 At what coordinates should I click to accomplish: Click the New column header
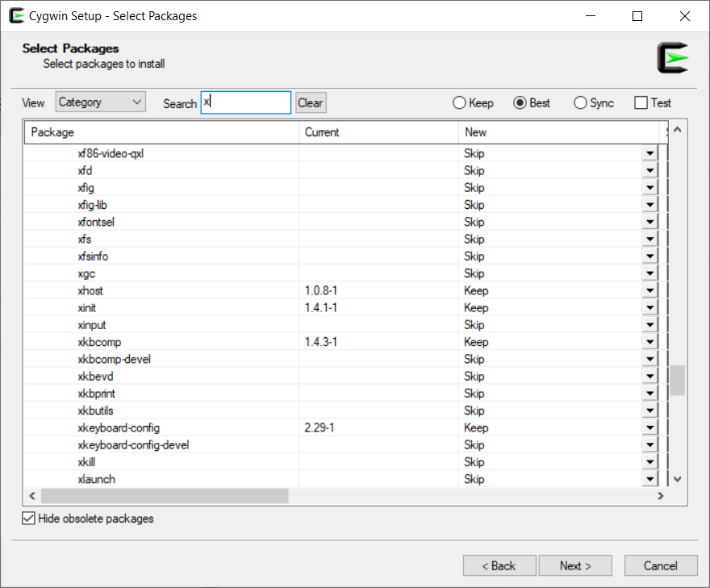click(559, 132)
